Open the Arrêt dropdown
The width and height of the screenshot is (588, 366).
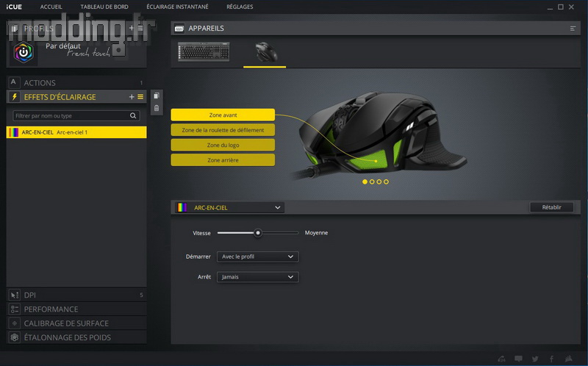pyautogui.click(x=258, y=277)
